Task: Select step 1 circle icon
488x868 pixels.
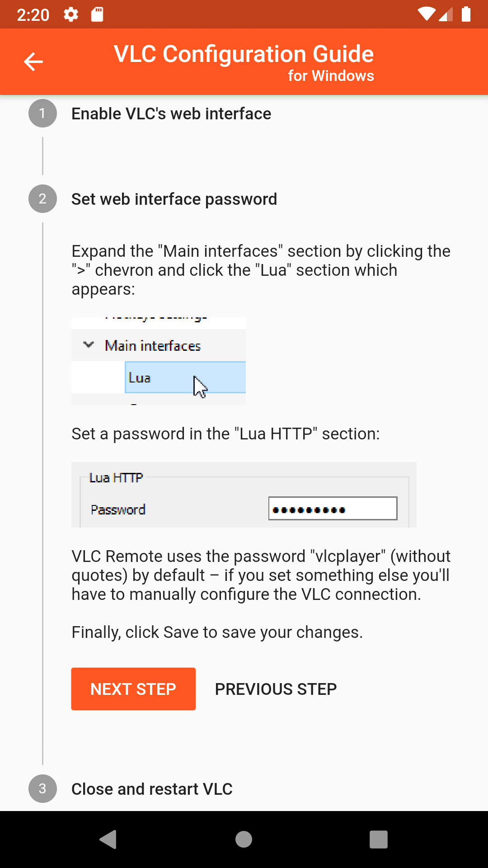Action: click(42, 113)
